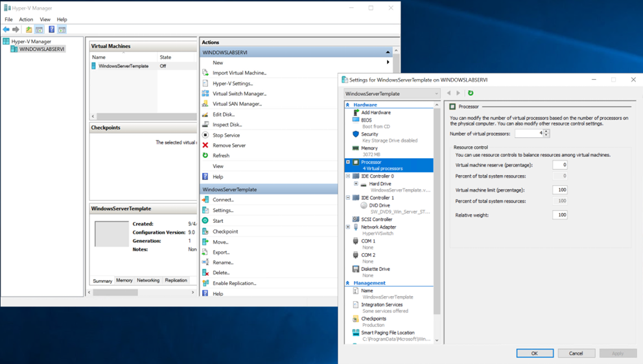Open Import Virtual Machine action

(239, 73)
